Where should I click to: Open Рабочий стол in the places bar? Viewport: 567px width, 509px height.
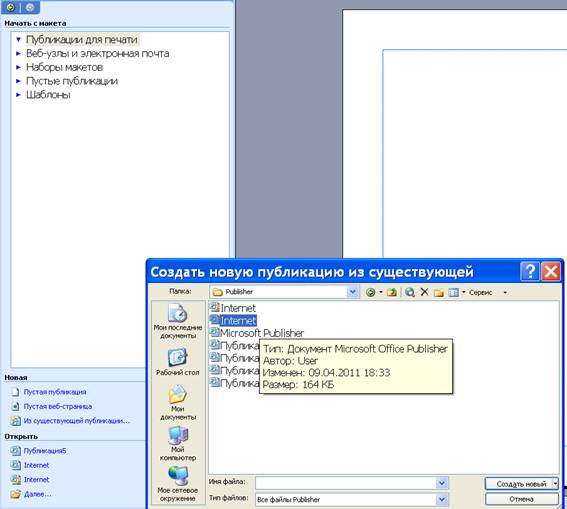[178, 362]
